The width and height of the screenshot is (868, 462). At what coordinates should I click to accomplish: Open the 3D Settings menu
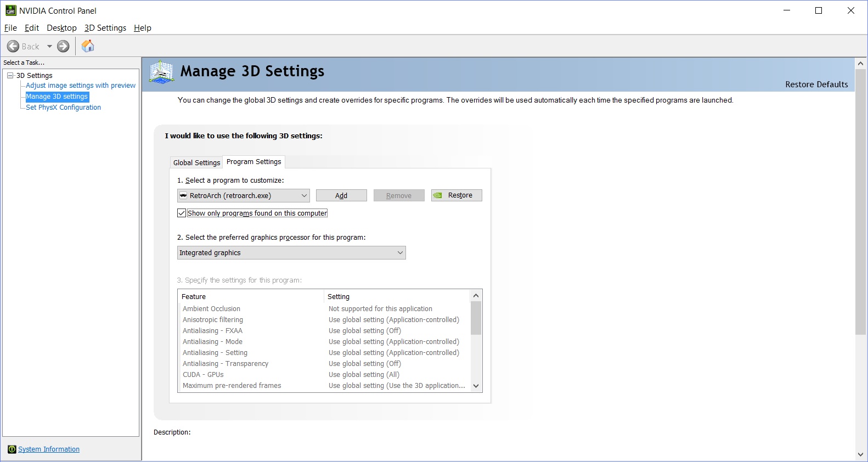point(105,28)
